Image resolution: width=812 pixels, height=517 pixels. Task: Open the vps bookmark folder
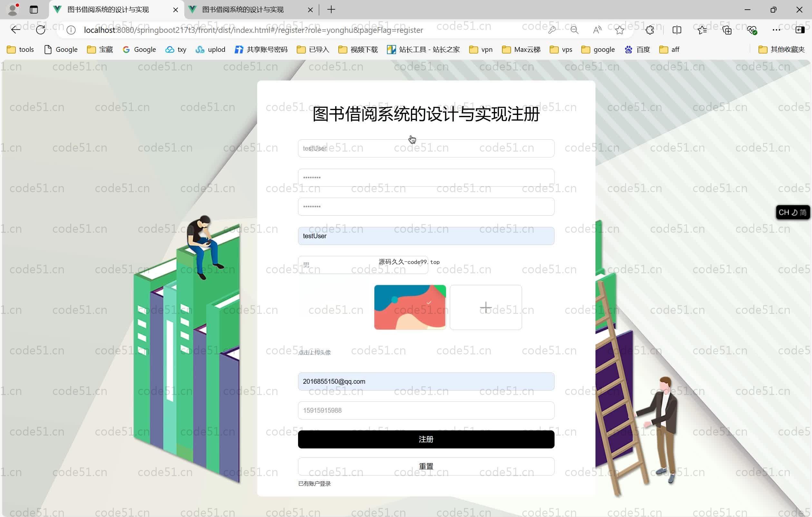tap(561, 50)
